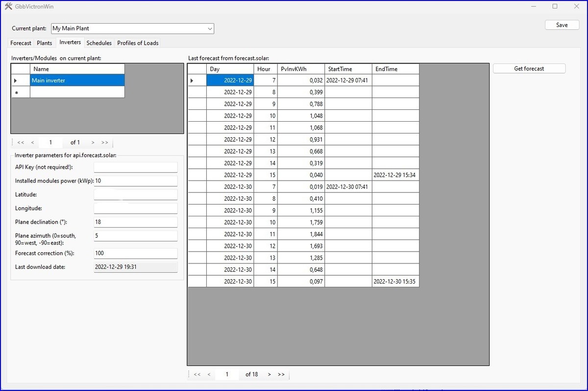Open the Schedules tab
Viewport: 588px width, 391px height.
[99, 43]
